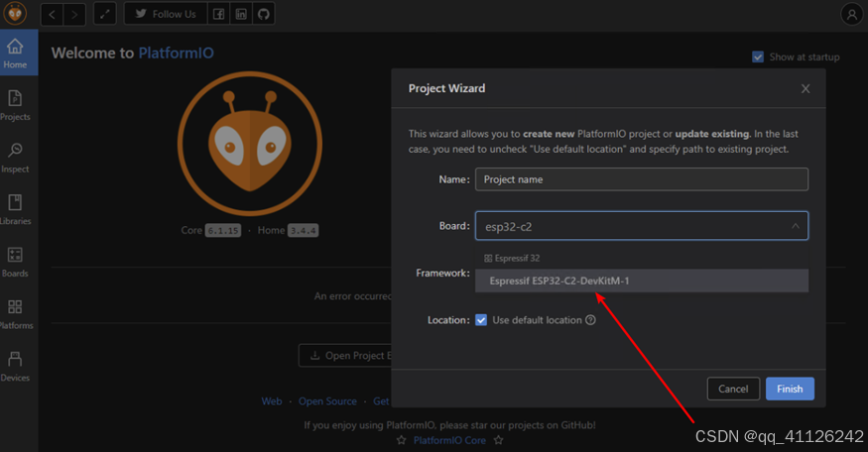This screenshot has width=868, height=452.
Task: Click the Espressif 32 group header
Action: coord(512,258)
